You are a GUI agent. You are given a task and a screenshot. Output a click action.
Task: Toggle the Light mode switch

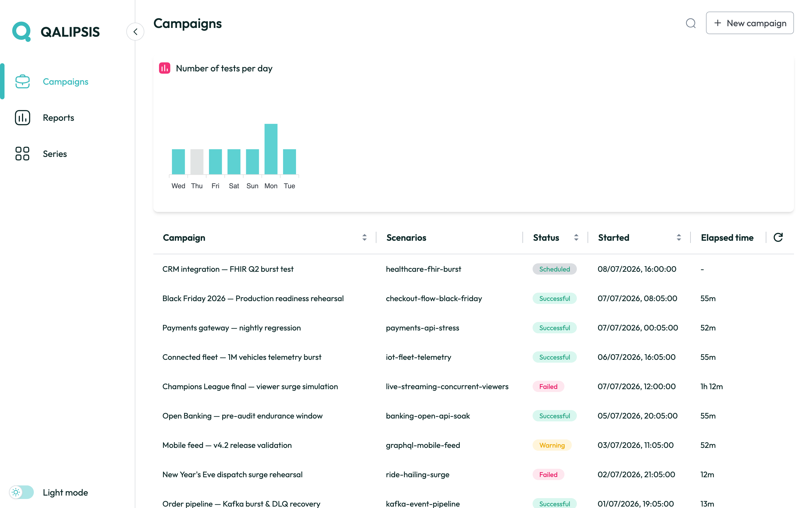point(21,492)
